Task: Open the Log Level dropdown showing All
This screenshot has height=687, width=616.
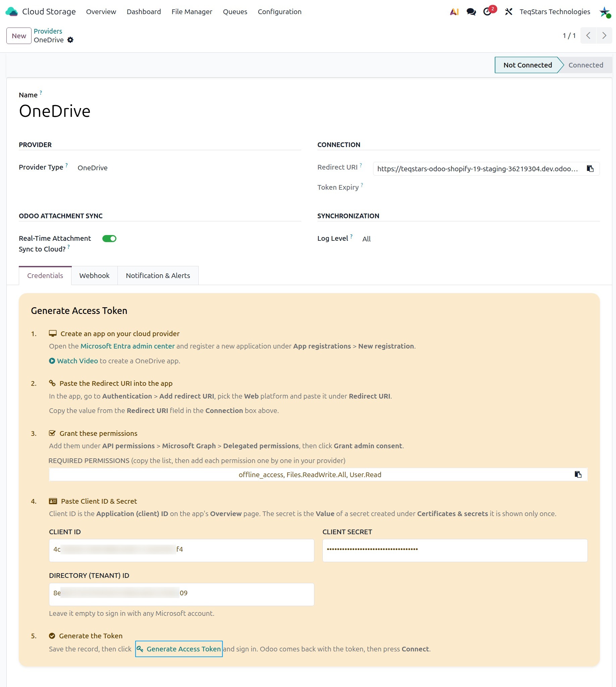Action: pyautogui.click(x=367, y=239)
